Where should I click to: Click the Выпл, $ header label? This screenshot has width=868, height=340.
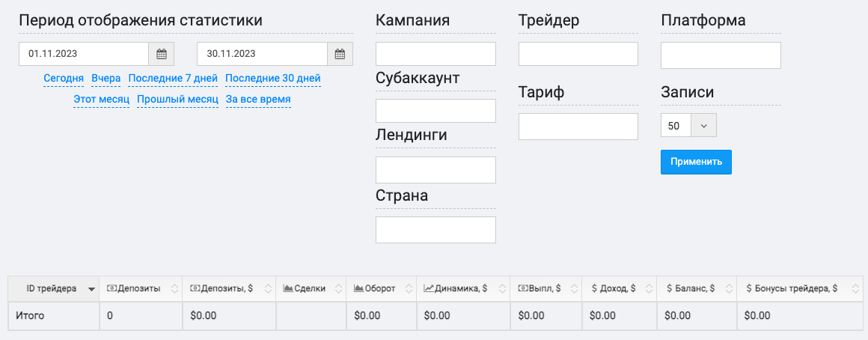click(545, 288)
